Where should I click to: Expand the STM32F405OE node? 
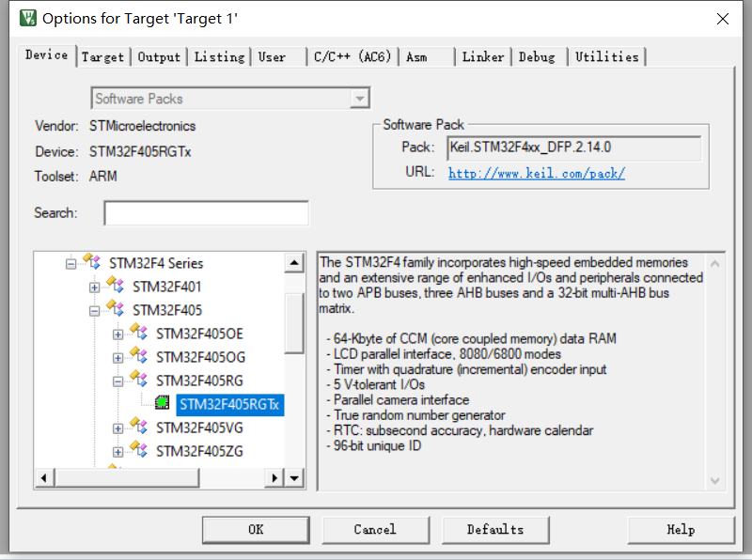(x=118, y=334)
